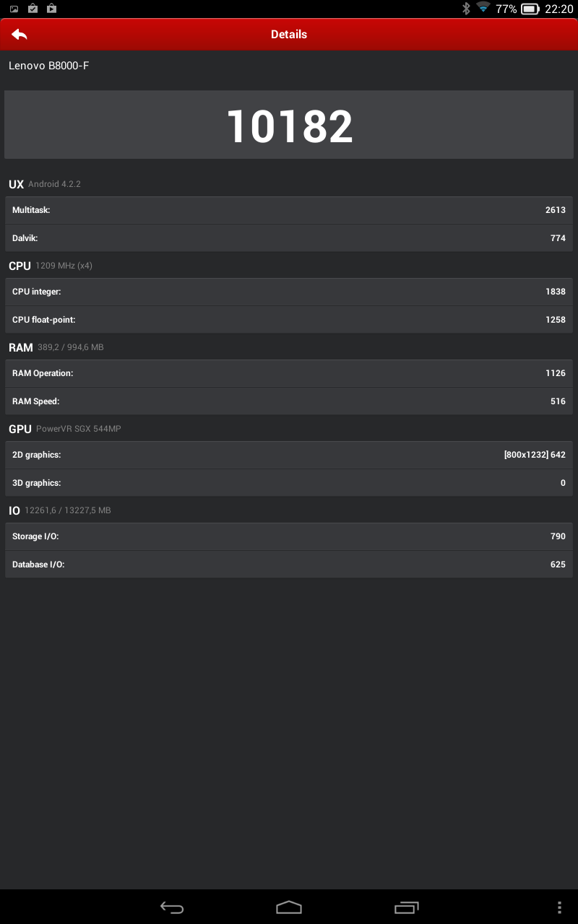The width and height of the screenshot is (578, 924).
Task: Tap the Bluetooth status icon
Action: 467,9
